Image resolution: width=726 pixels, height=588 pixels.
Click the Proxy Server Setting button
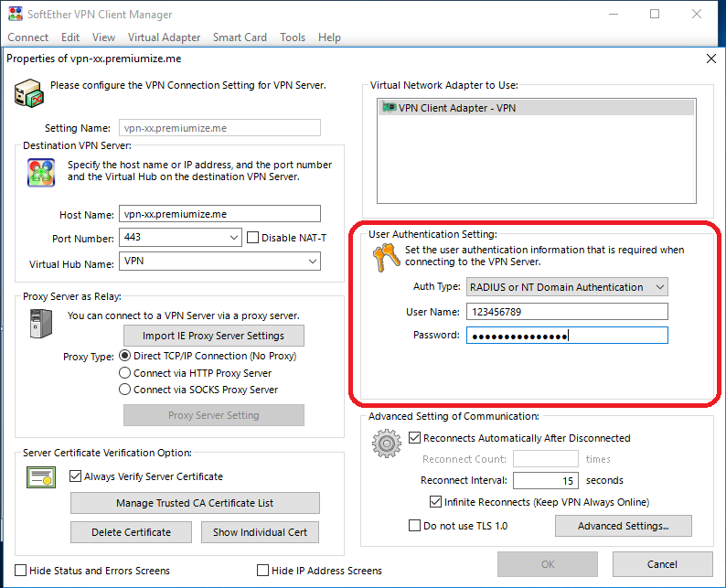coord(214,415)
